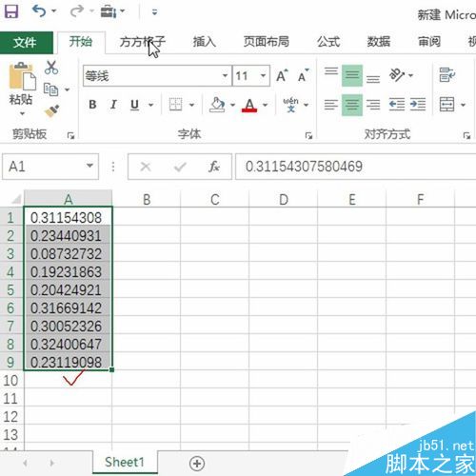Switch to the 开始 Home tab

coord(81,42)
